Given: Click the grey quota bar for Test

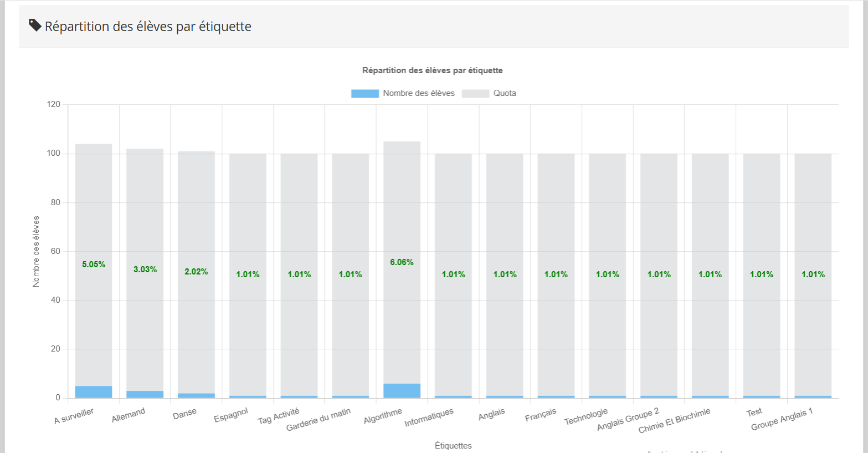Looking at the screenshot, I should (762, 222).
